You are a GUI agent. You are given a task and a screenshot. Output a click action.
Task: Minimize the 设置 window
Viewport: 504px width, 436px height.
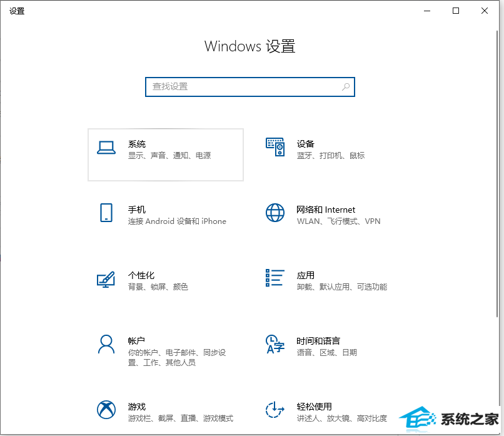pos(427,11)
